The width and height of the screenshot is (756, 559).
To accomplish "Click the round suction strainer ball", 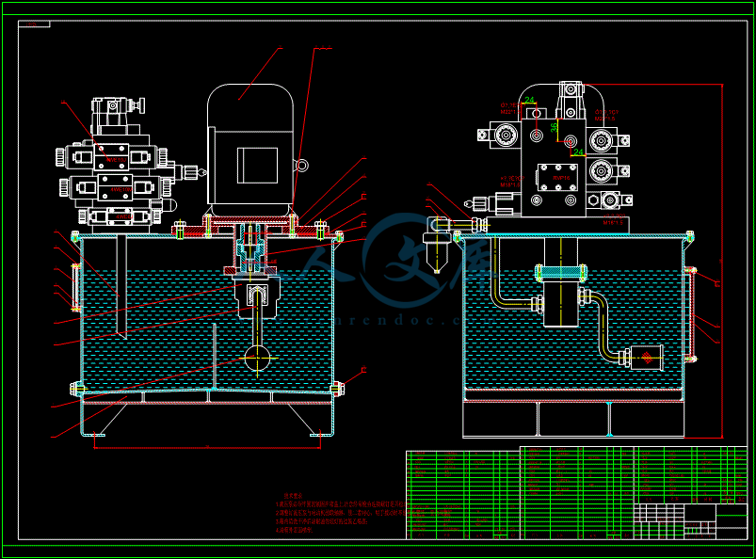I will click(x=257, y=358).
